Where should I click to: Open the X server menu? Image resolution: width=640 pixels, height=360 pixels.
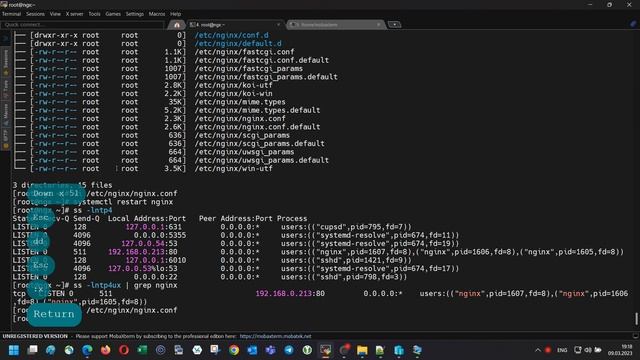pos(75,14)
